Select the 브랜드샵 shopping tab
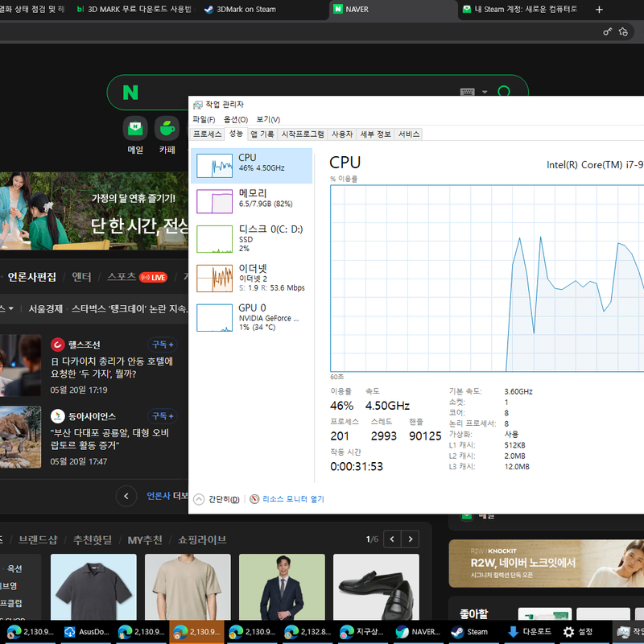 (x=38, y=539)
